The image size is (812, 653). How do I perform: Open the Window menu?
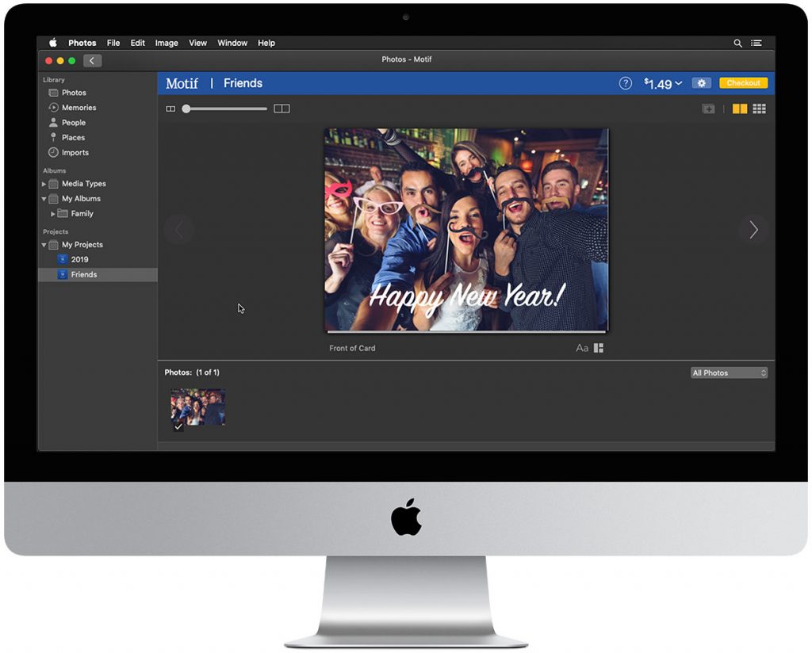[232, 43]
